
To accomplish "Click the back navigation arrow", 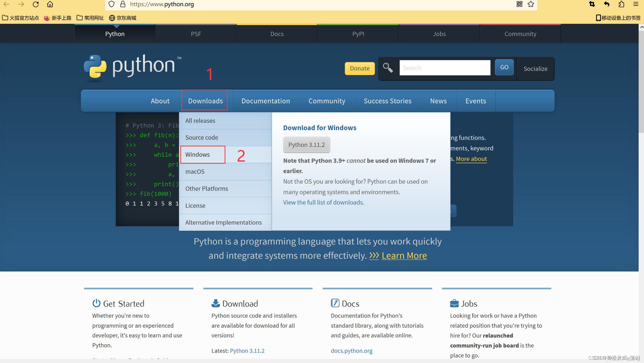I will tap(6, 4).
